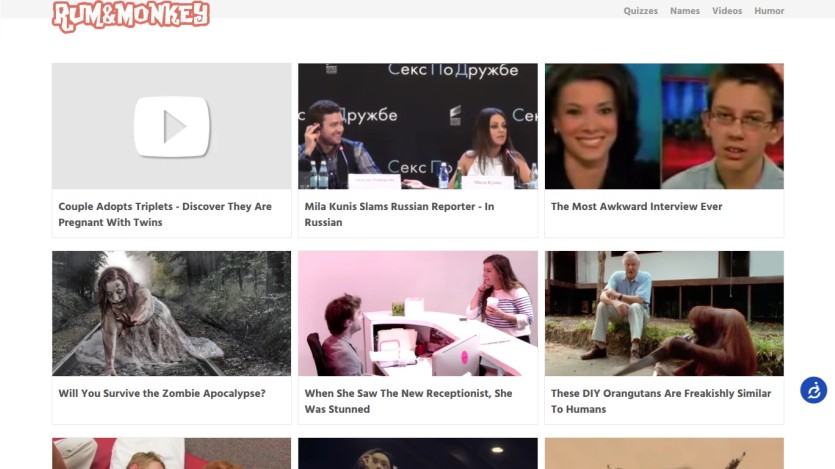Image resolution: width=835 pixels, height=469 pixels.
Task: Play the Couple Adopts Triplets video placeholder
Action: pyautogui.click(x=171, y=126)
